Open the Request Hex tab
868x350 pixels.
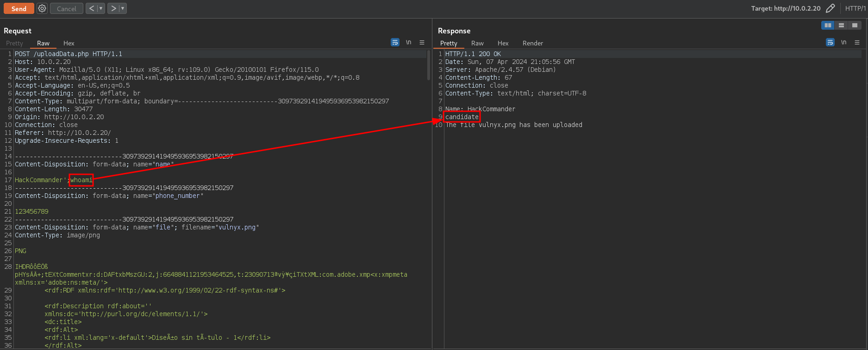coord(69,43)
